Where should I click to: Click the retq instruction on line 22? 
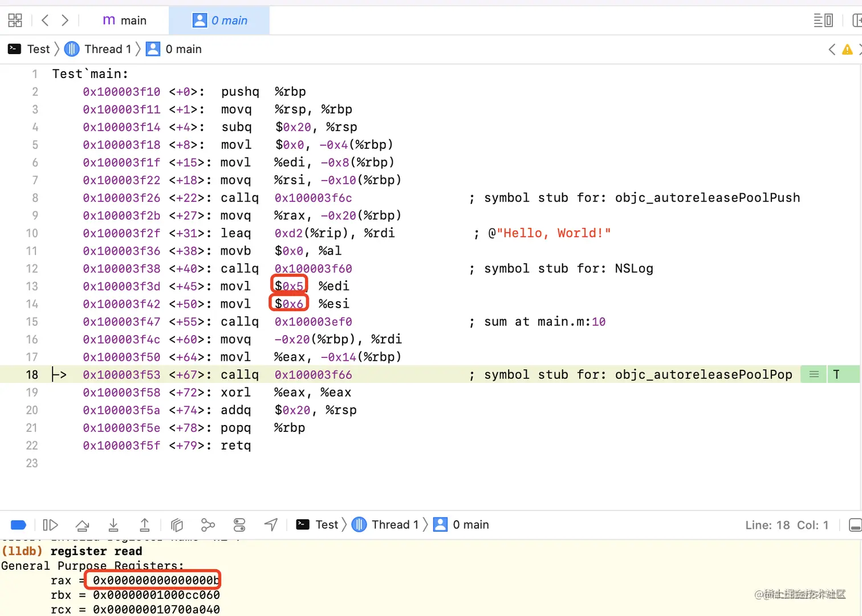[x=236, y=445]
